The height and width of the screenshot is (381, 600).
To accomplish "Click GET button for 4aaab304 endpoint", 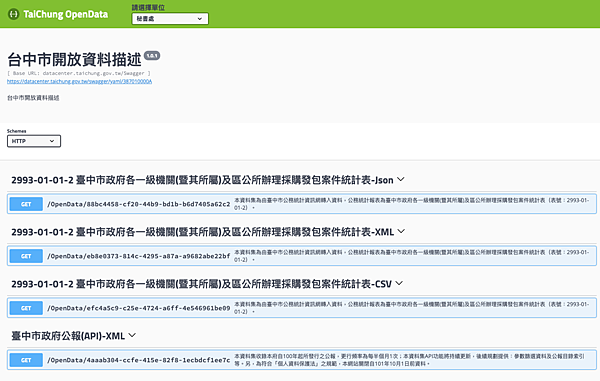I will (26, 360).
